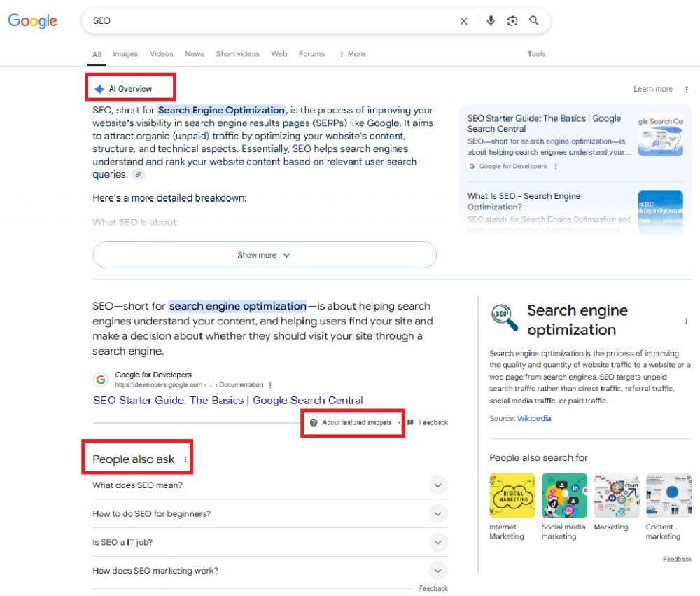The image size is (700, 596).
Task: Open options for Google for Developers source card
Action: point(556,166)
